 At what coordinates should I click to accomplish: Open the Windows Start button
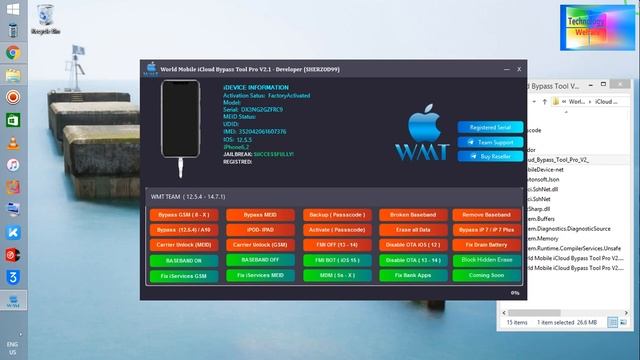[x=13, y=9]
